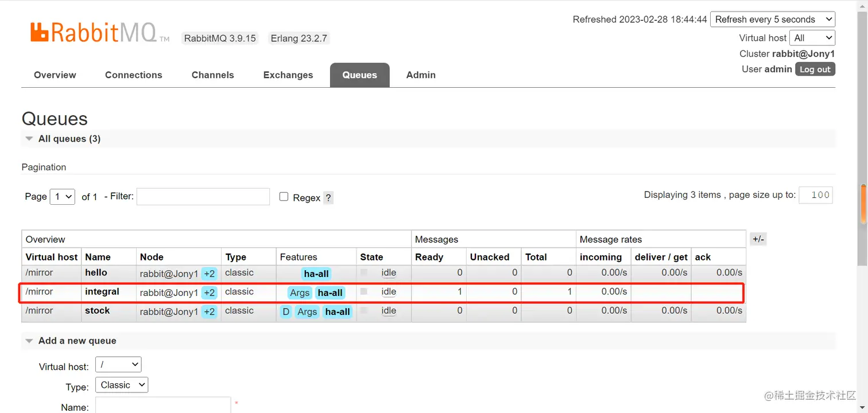The width and height of the screenshot is (868, 413).
Task: Enable the Regex checkbox
Action: pos(284,197)
